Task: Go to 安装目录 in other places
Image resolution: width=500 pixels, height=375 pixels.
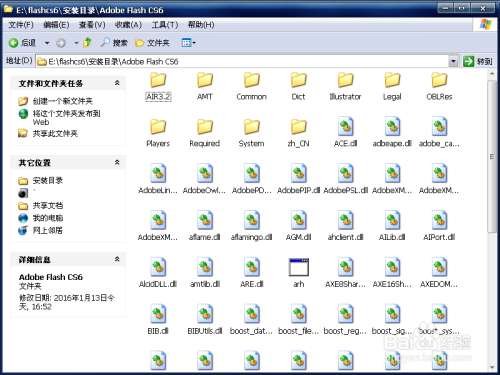Action: [40, 181]
